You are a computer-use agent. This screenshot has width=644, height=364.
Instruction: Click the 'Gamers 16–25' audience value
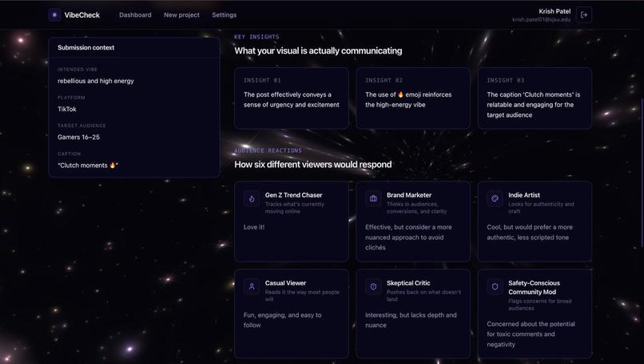pyautogui.click(x=78, y=137)
